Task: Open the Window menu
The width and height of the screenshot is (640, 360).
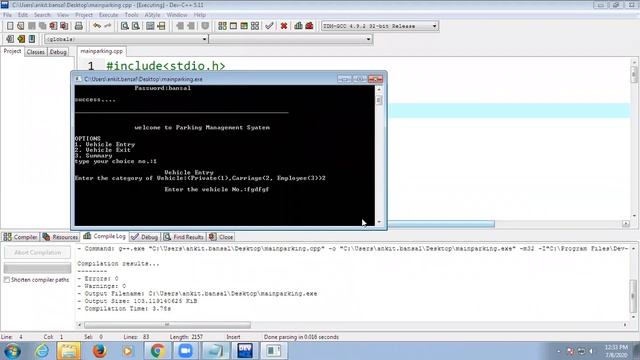Action: [177, 15]
